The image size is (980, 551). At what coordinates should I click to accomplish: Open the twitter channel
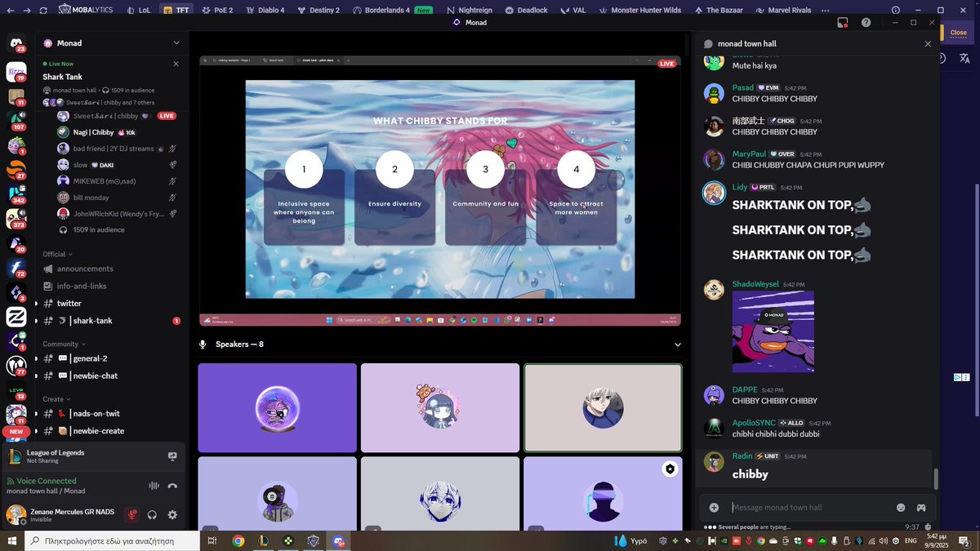113,303
